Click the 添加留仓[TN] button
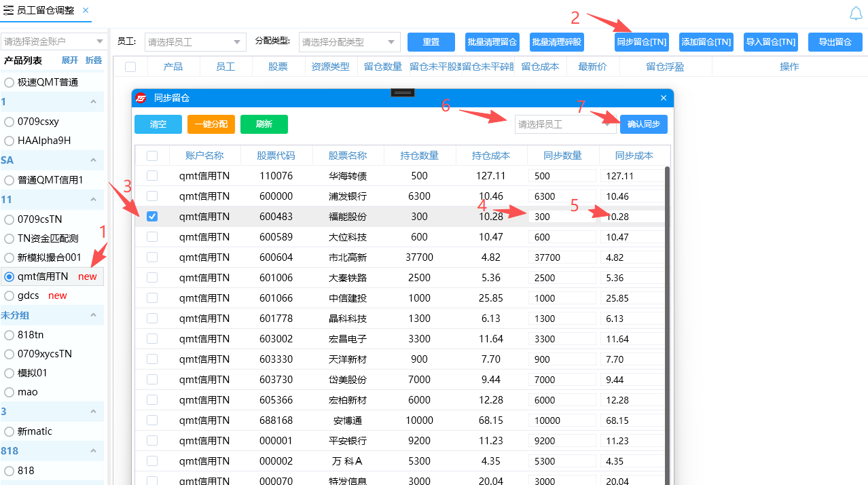868x485 pixels. pos(706,42)
